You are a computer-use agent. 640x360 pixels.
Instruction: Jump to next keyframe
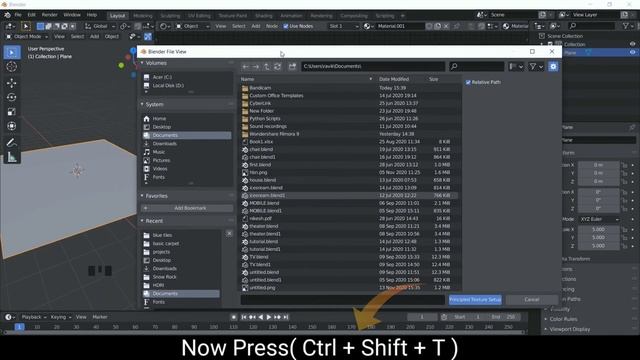pyautogui.click(x=278, y=317)
